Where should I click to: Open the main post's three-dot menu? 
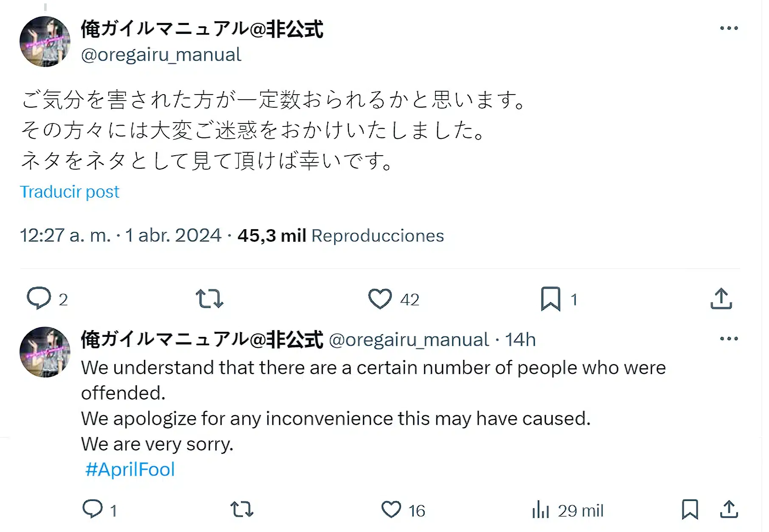click(x=729, y=28)
